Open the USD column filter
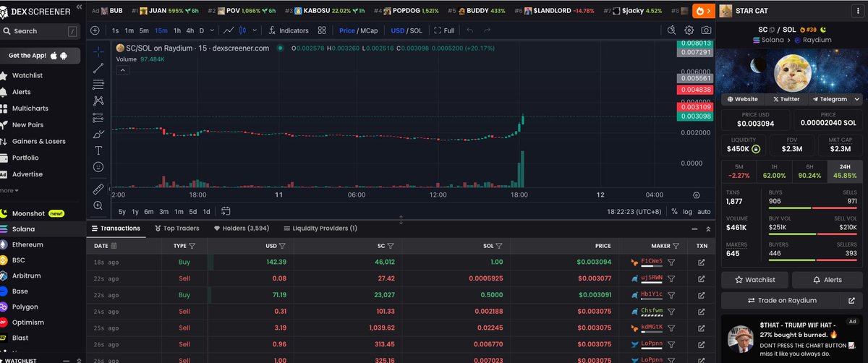868x363 pixels. pos(281,246)
